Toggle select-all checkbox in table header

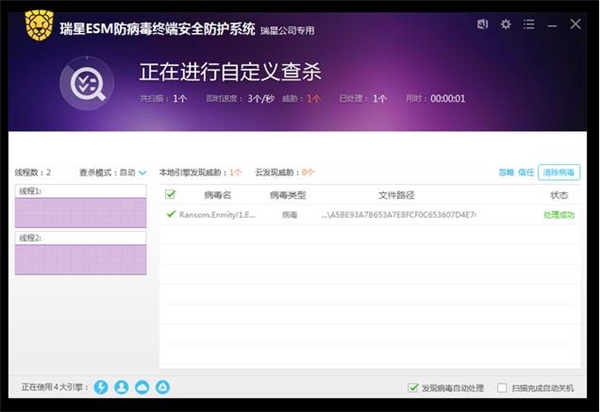[170, 194]
